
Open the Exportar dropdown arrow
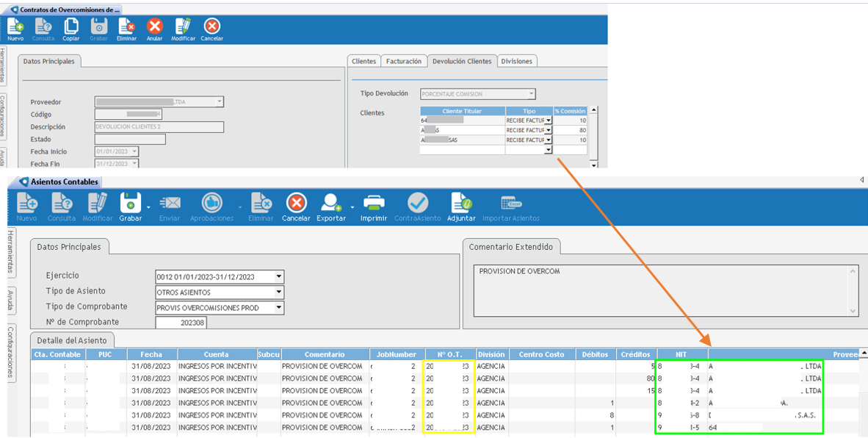point(352,208)
